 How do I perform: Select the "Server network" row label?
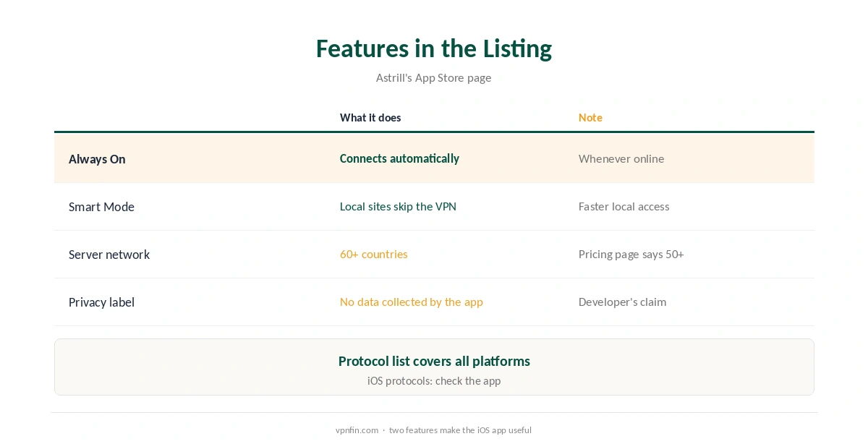pyautogui.click(x=109, y=255)
